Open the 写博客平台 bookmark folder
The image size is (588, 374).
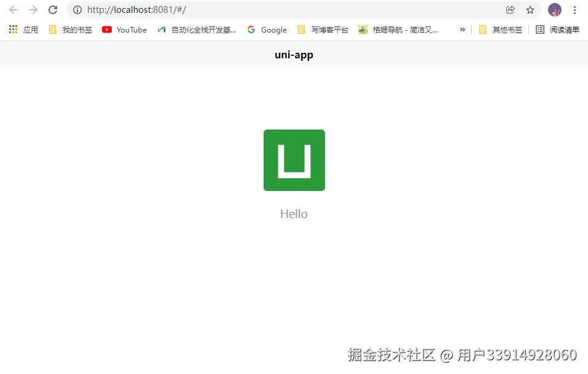point(323,29)
